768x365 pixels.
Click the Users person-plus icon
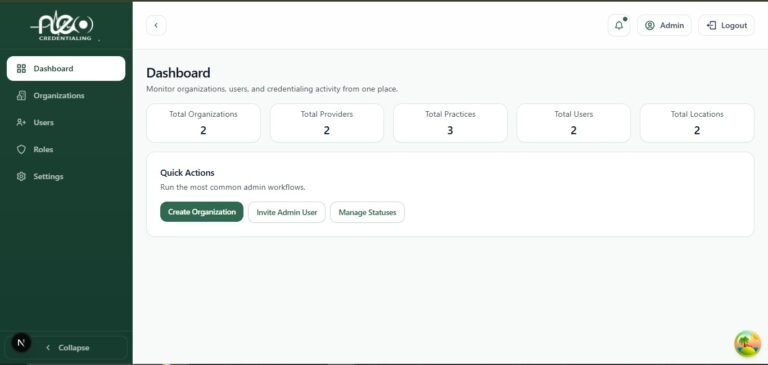(x=21, y=122)
